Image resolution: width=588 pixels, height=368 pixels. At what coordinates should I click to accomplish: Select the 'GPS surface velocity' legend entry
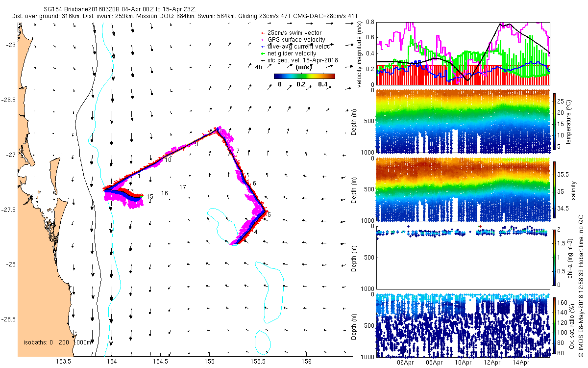coord(293,40)
